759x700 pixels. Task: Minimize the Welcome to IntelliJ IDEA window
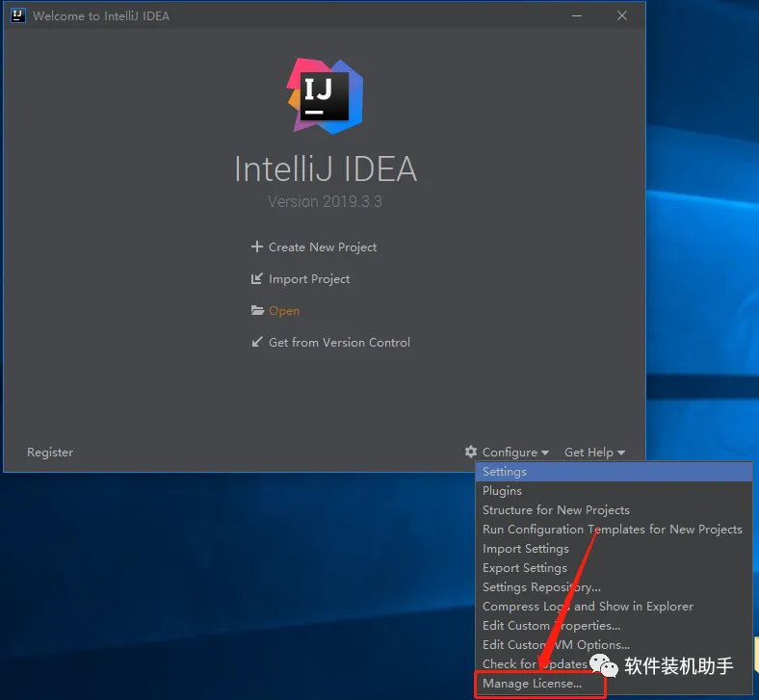[577, 15]
